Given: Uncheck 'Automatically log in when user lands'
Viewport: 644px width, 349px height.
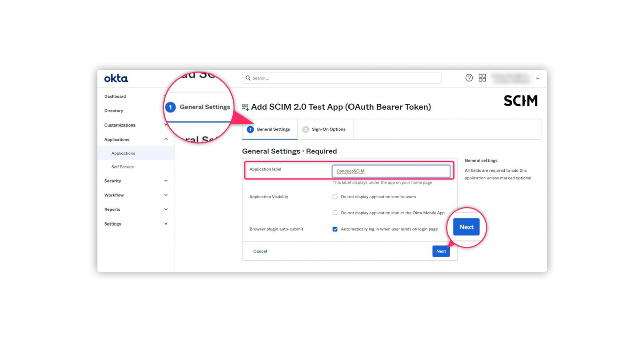Looking at the screenshot, I should (335, 229).
